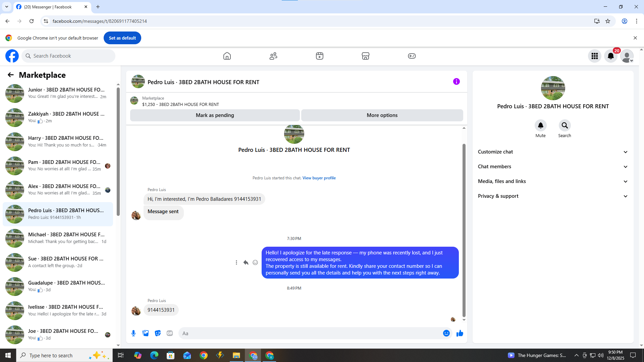Click Mark as pending button
Viewport: 644px width, 362px height.
(x=215, y=115)
